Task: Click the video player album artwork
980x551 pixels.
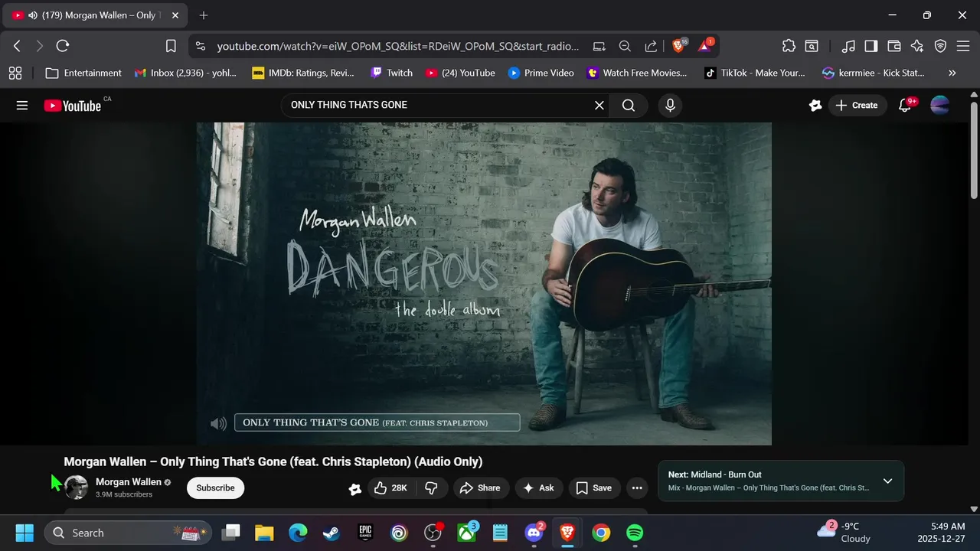Action: (x=484, y=283)
